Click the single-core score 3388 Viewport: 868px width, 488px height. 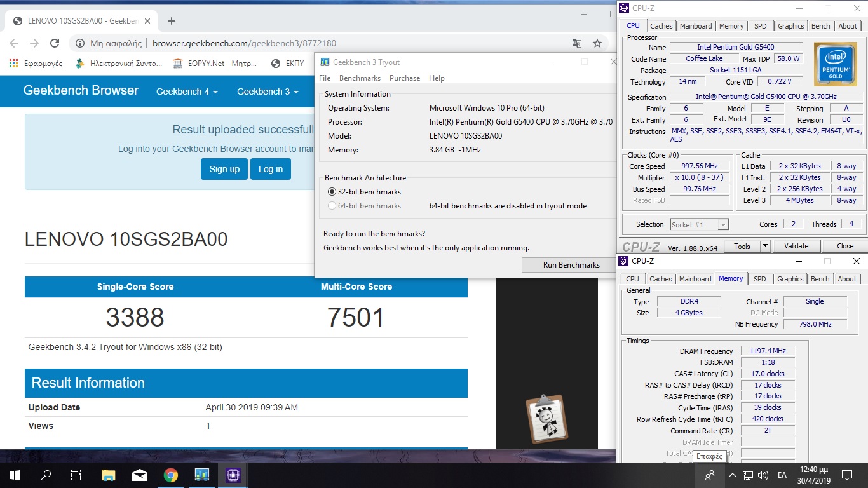[x=135, y=317]
